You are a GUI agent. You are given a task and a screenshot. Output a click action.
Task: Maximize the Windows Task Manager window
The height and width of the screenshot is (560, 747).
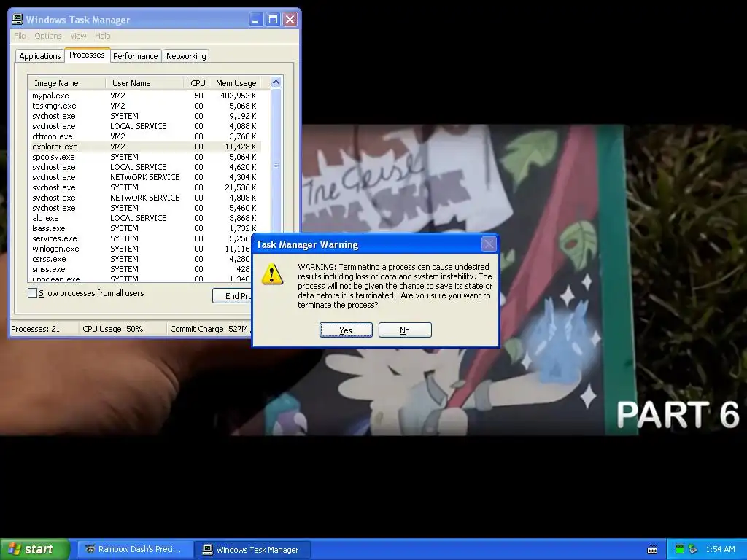pyautogui.click(x=273, y=20)
